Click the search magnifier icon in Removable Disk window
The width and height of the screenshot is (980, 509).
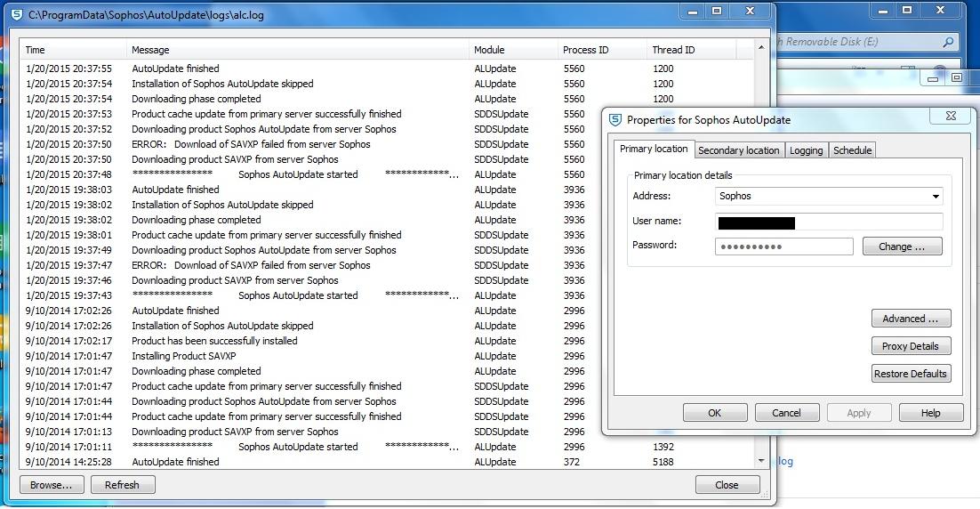click(948, 42)
